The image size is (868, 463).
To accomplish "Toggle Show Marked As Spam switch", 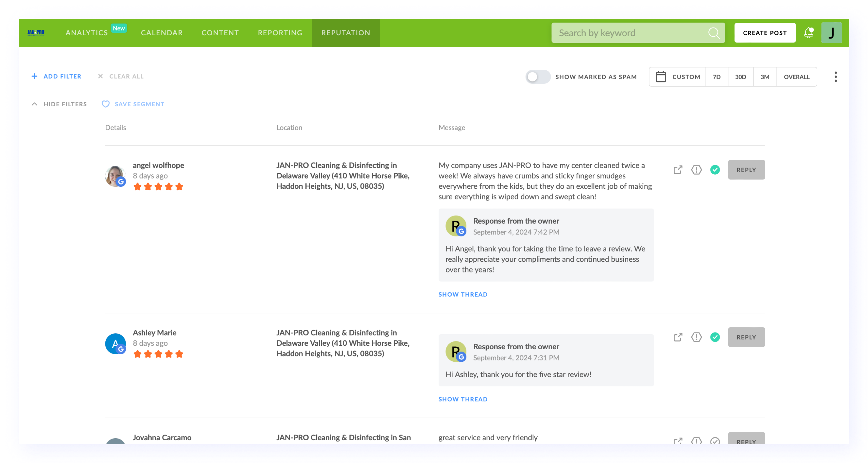I will (x=538, y=77).
